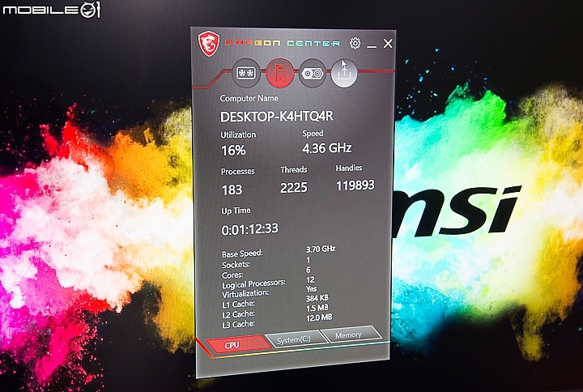Open the upload/share icon tab
Image resolution: width=583 pixels, height=392 pixels.
click(x=344, y=73)
